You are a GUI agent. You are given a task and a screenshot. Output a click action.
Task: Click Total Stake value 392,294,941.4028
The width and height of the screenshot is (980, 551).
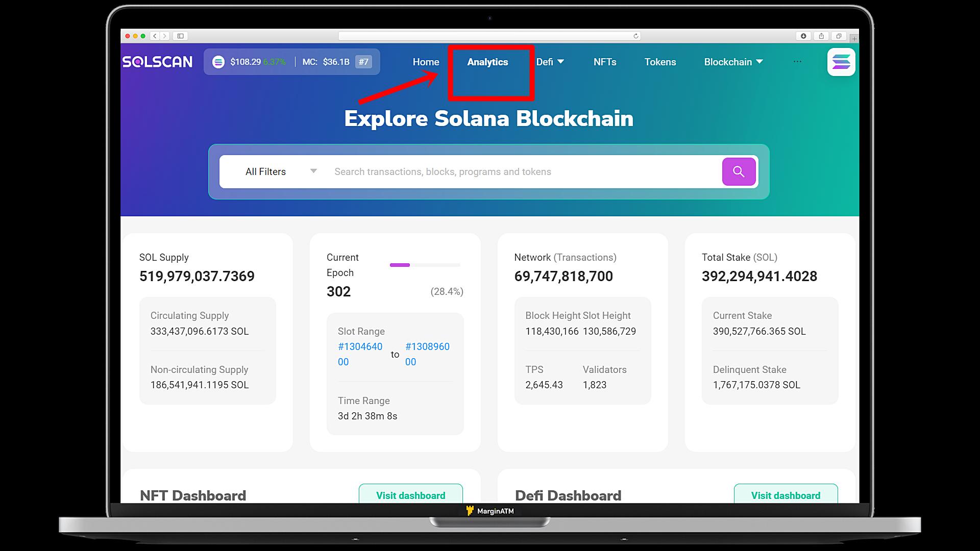[x=759, y=276]
